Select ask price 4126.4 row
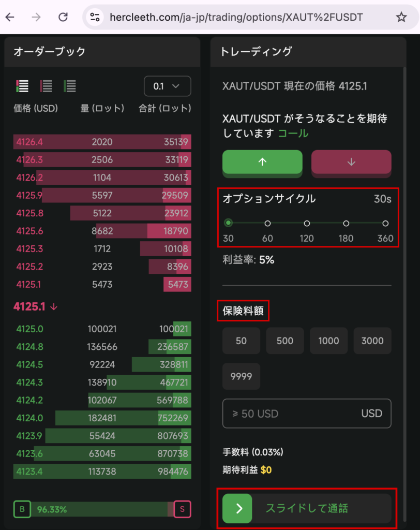 tap(102, 142)
